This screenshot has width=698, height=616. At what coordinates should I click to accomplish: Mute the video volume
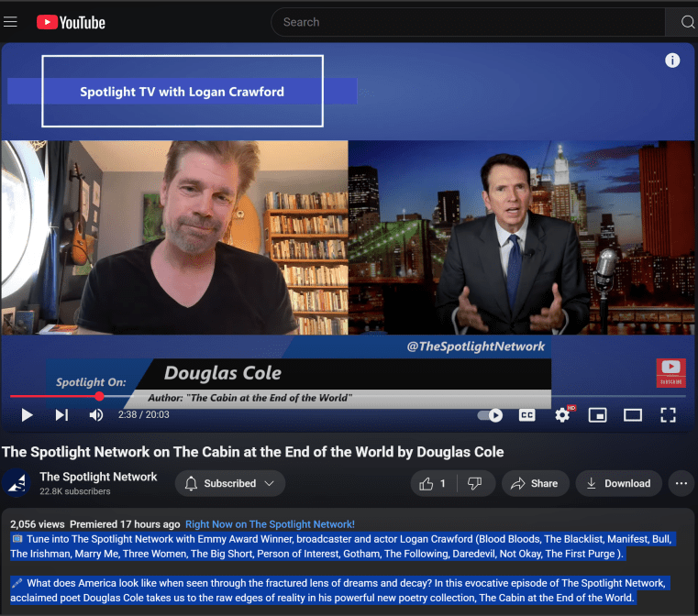pyautogui.click(x=96, y=415)
